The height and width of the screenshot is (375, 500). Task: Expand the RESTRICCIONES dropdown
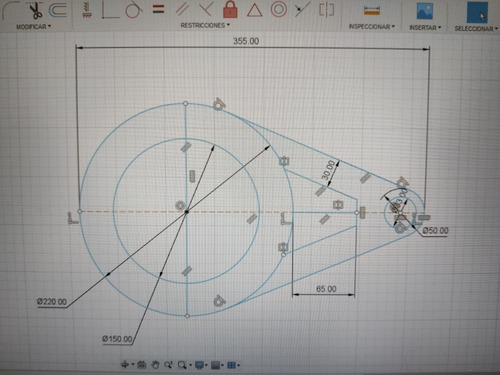(x=205, y=25)
